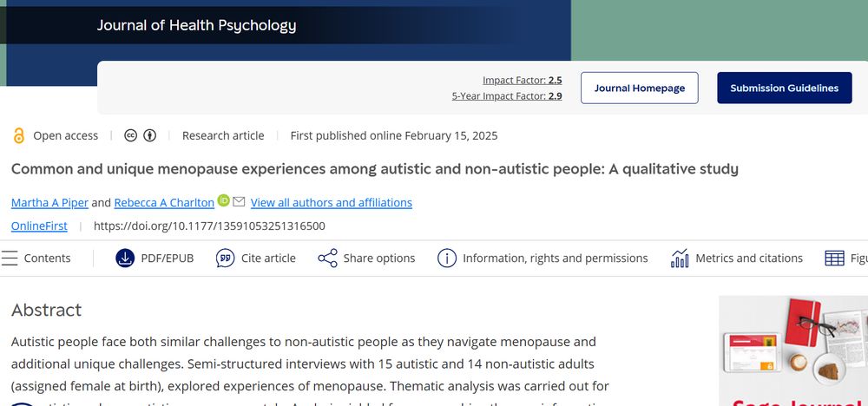Open the Journal of Health Psychology title link
Screen dimensions: 868x406
(196, 25)
